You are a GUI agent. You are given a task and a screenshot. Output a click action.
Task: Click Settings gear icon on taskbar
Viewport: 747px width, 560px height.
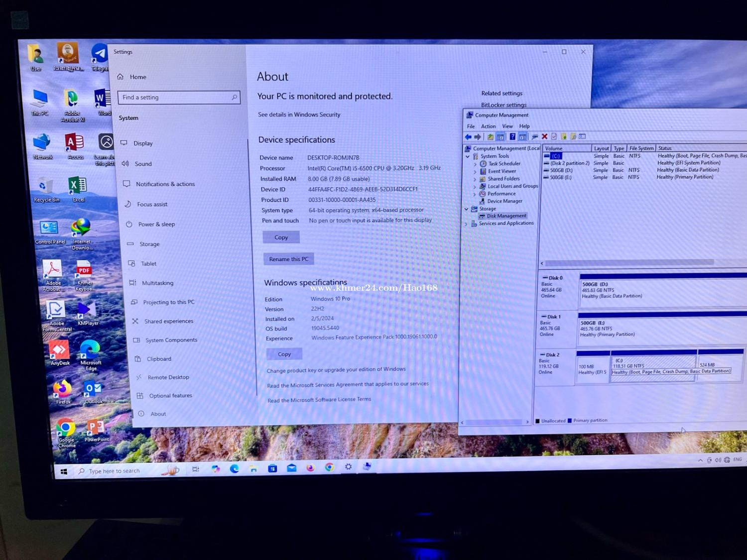pos(348,466)
